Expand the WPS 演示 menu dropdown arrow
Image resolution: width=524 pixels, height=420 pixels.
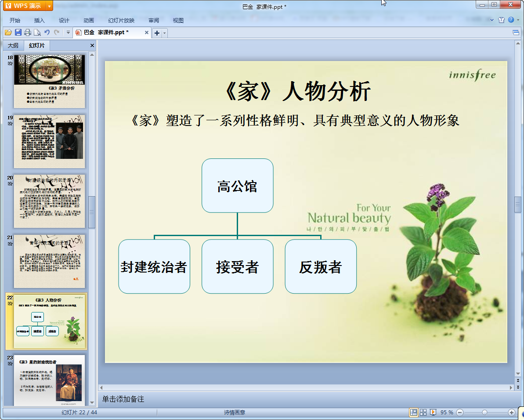(50, 6)
